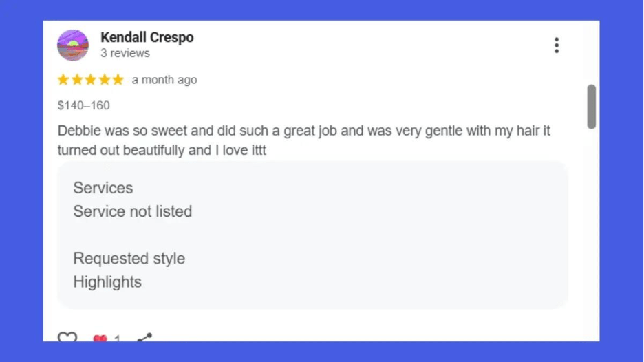Viewport: 644px width, 362px height.
Task: Grab the vertical scrollbar thumb
Action: (591, 107)
